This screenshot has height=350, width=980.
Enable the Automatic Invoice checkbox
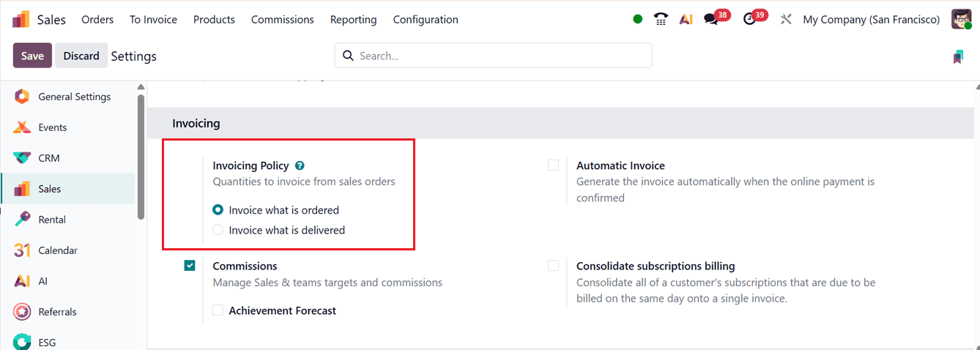click(553, 165)
